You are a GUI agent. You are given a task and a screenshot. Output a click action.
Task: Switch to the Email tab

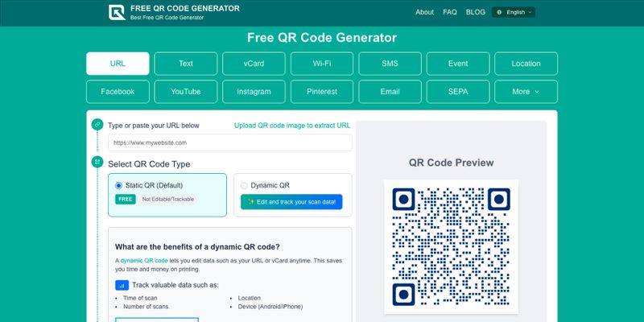(x=390, y=92)
